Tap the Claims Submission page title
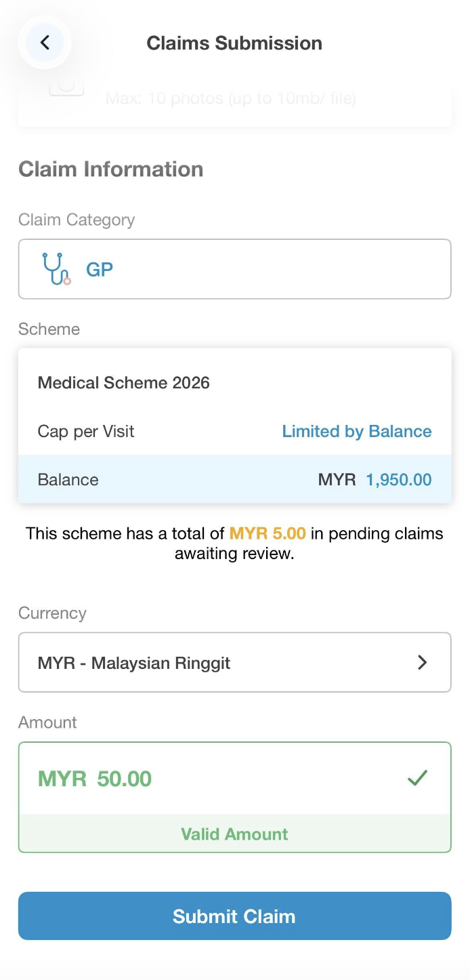470x980 pixels. point(234,43)
